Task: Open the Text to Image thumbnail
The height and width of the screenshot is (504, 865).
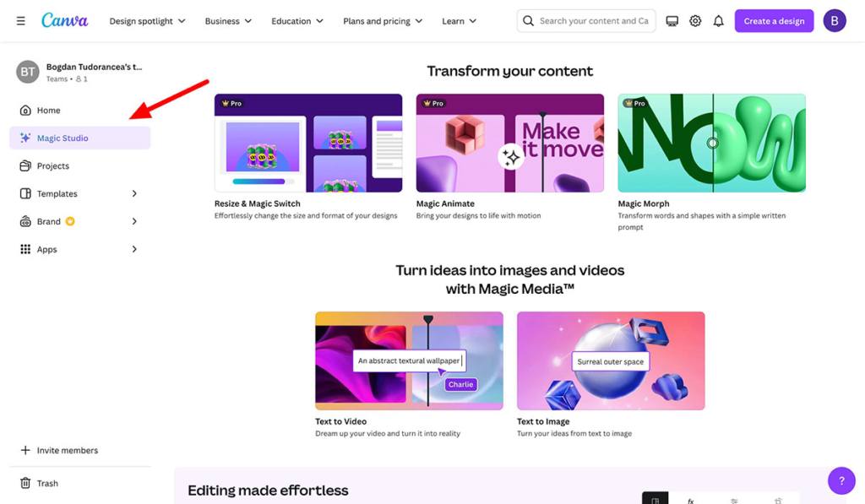Action: (x=610, y=360)
